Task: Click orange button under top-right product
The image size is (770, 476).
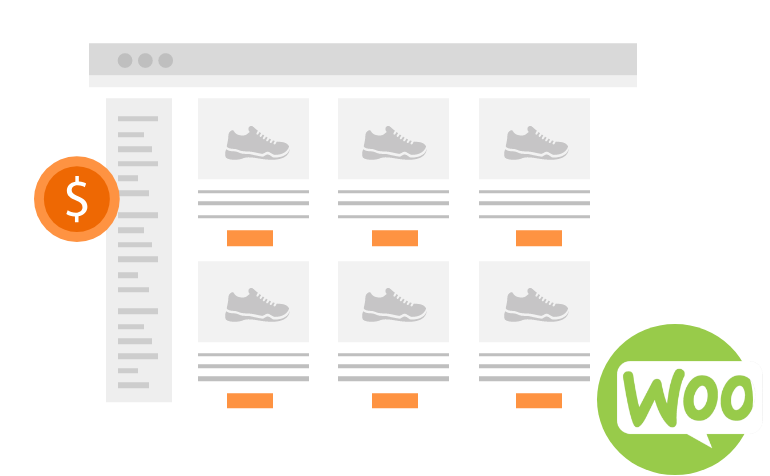Action: click(539, 238)
